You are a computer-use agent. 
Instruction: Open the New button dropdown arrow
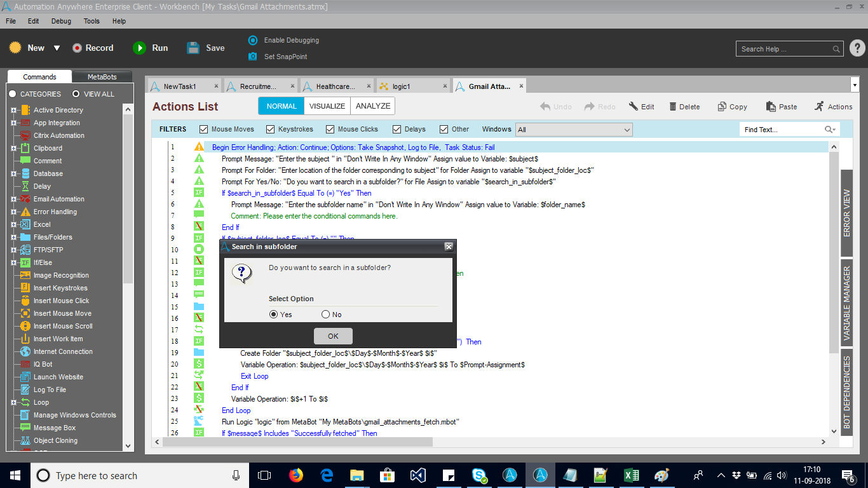(57, 48)
